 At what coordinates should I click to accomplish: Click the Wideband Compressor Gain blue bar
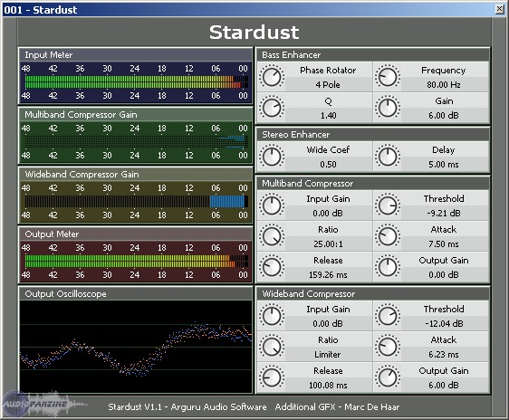(227, 202)
